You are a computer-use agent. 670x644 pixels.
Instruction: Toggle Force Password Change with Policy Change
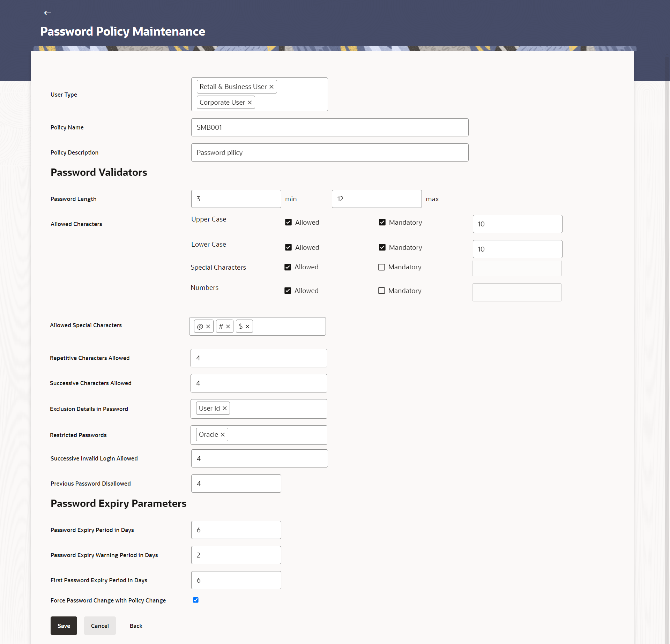196,600
